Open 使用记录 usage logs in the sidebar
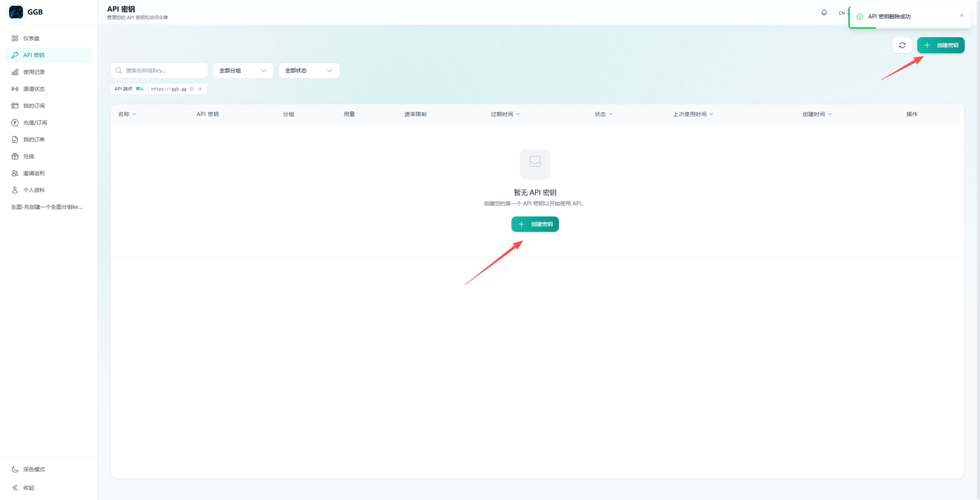 point(48,72)
